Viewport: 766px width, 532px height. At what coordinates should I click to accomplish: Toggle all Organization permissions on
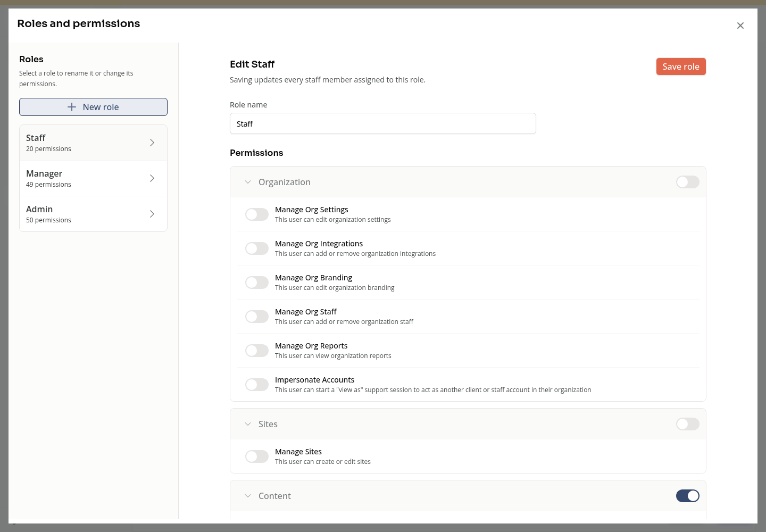[x=687, y=182]
